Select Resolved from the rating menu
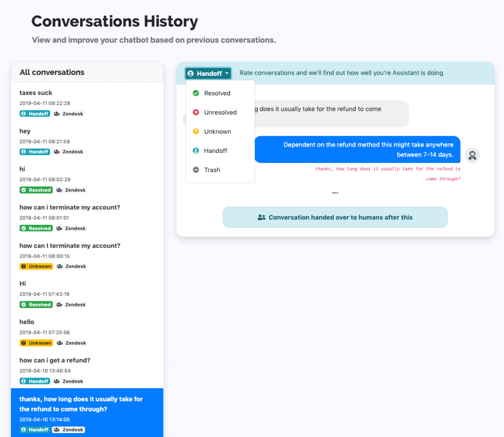The width and height of the screenshot is (504, 437). 217,93
